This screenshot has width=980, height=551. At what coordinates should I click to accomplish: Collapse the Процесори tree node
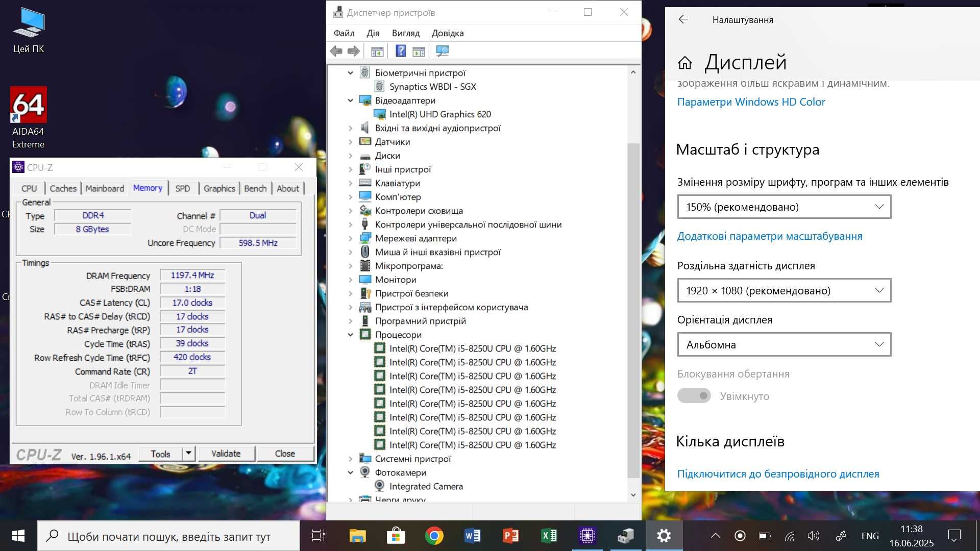(350, 335)
